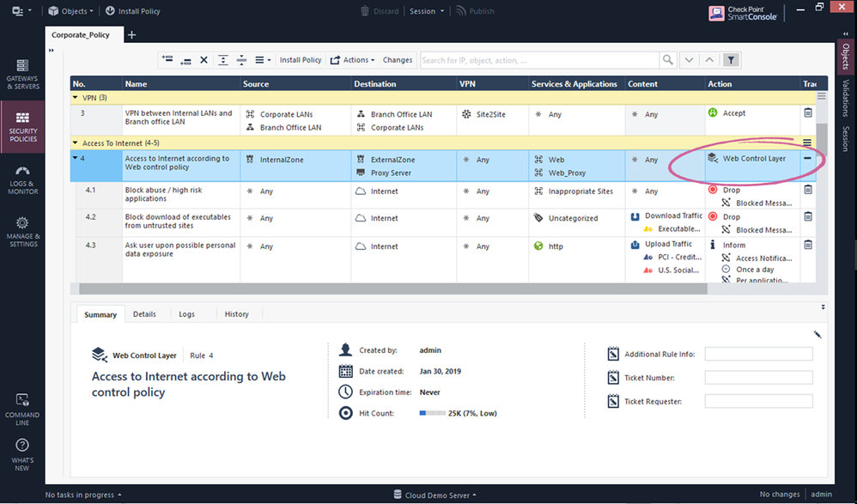Image resolution: width=857 pixels, height=504 pixels.
Task: Click the pencil edit icon in Summary pane
Action: [x=817, y=335]
